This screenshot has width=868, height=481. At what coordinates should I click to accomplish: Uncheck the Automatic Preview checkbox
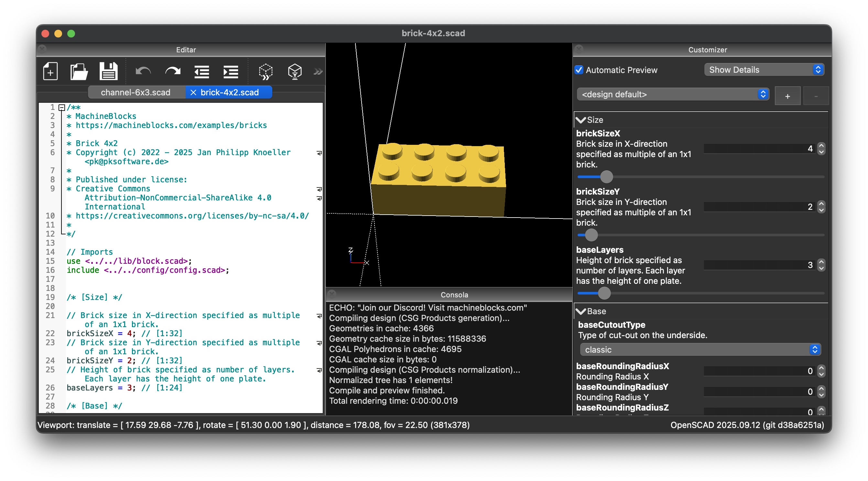coord(579,70)
